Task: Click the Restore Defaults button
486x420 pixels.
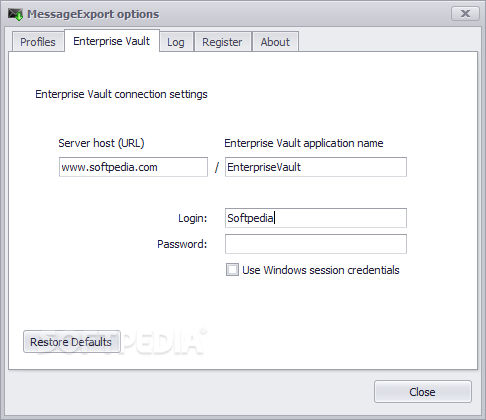Action: click(x=72, y=342)
